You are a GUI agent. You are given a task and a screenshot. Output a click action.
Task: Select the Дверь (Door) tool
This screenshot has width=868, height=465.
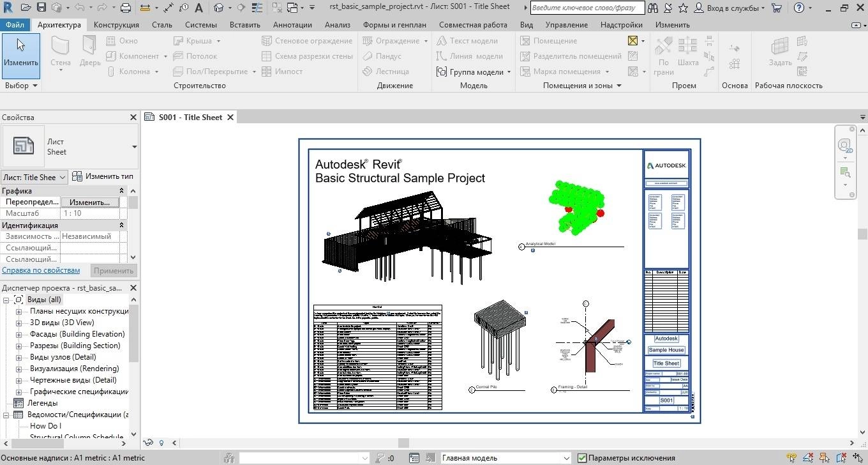click(90, 52)
